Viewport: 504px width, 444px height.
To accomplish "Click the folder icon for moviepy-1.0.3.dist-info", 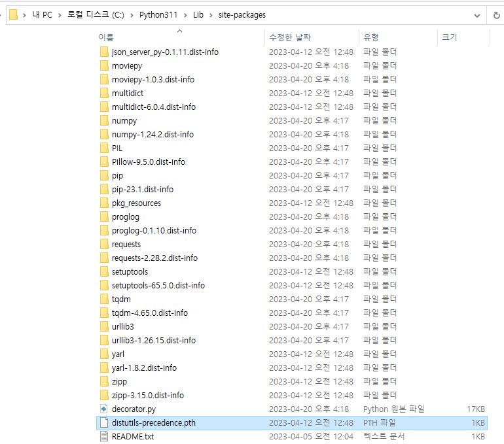I will pos(104,79).
